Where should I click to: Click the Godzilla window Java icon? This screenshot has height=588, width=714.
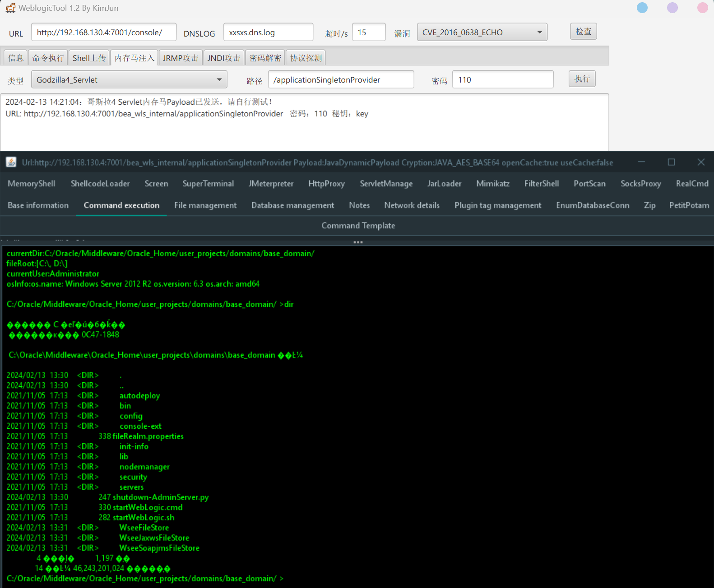click(x=11, y=162)
